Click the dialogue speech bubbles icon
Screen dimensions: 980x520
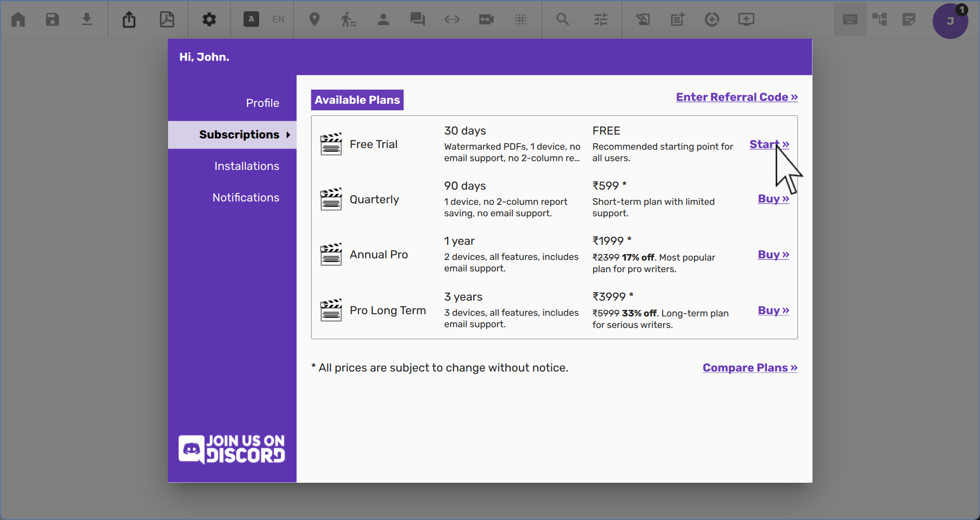tap(417, 20)
